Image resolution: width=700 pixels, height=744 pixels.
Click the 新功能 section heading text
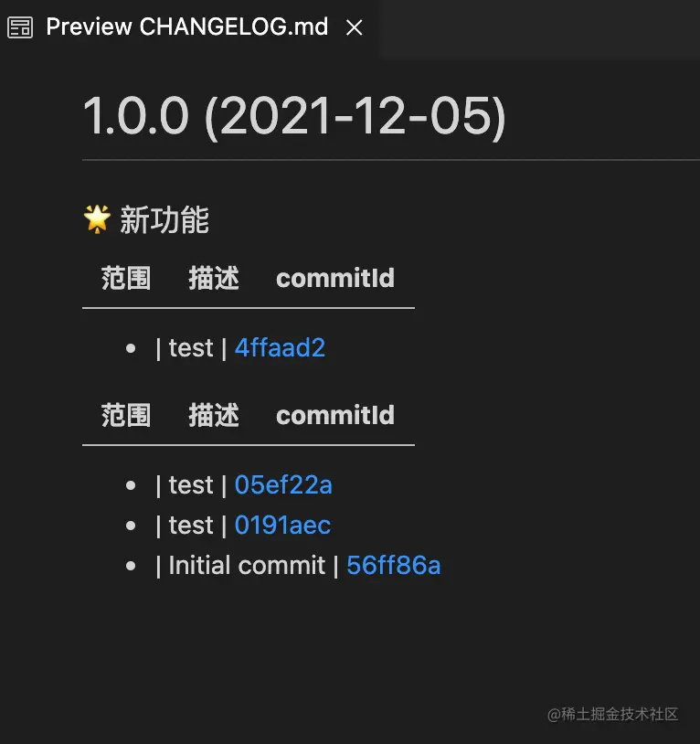point(164,220)
